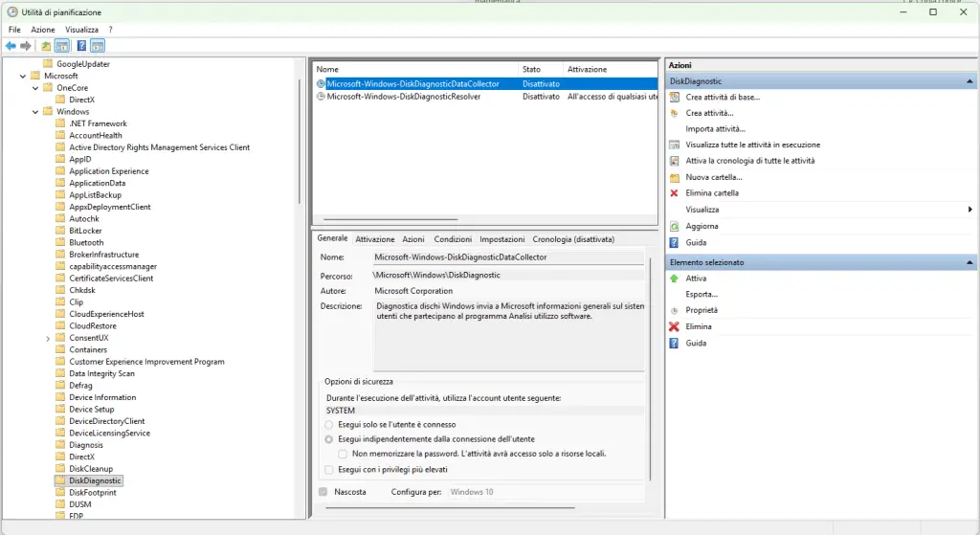Open the Visualizza menu in menu bar
Screen dimensions: 980x535
82,30
